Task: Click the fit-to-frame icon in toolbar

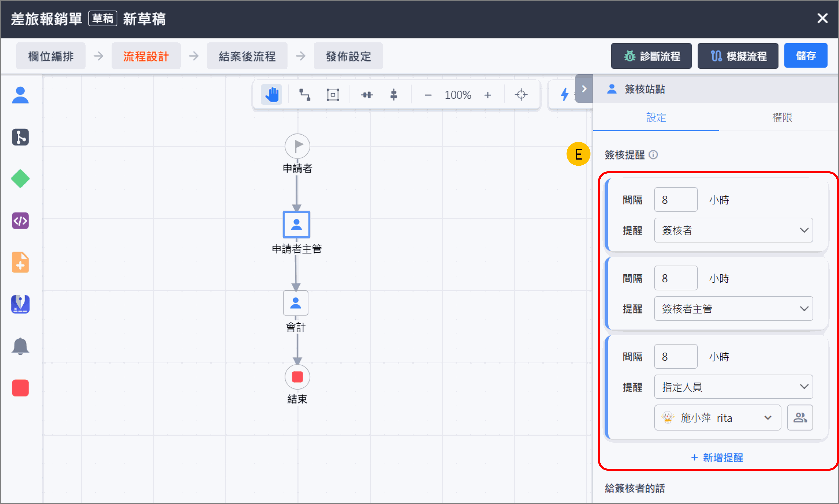Action: [332, 95]
